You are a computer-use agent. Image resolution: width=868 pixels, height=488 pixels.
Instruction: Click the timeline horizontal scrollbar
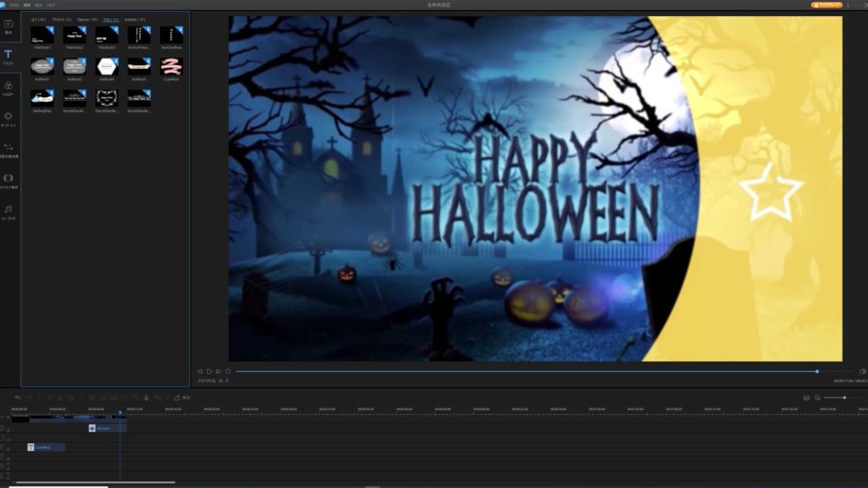coord(95,482)
